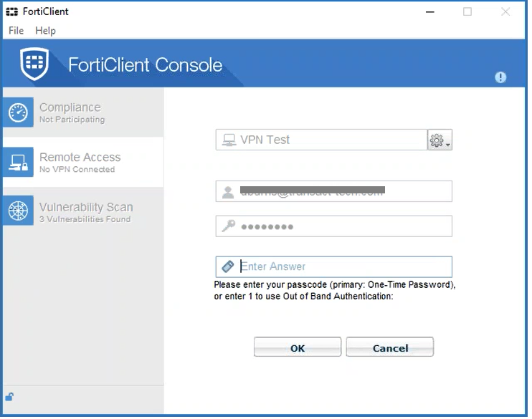Open the Vulnerability Scan tab
Screen dimensions: 532x419
point(83,211)
